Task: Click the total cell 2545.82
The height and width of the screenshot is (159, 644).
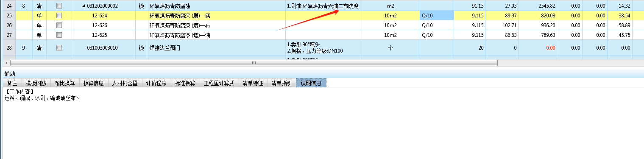Action: (x=538, y=6)
